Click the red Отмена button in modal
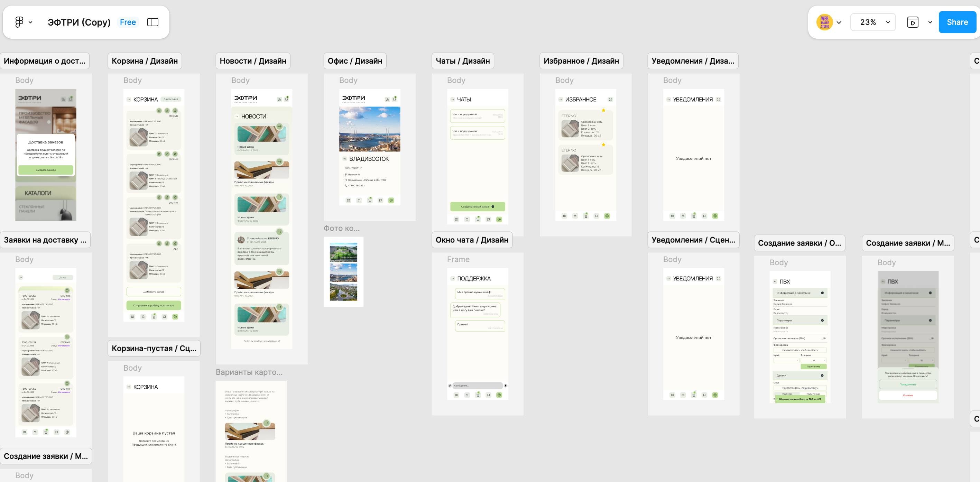 908,396
